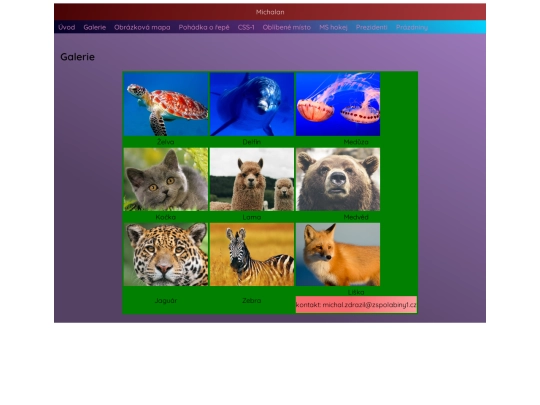
Task: Open the sea turtle photo
Action: [166, 104]
